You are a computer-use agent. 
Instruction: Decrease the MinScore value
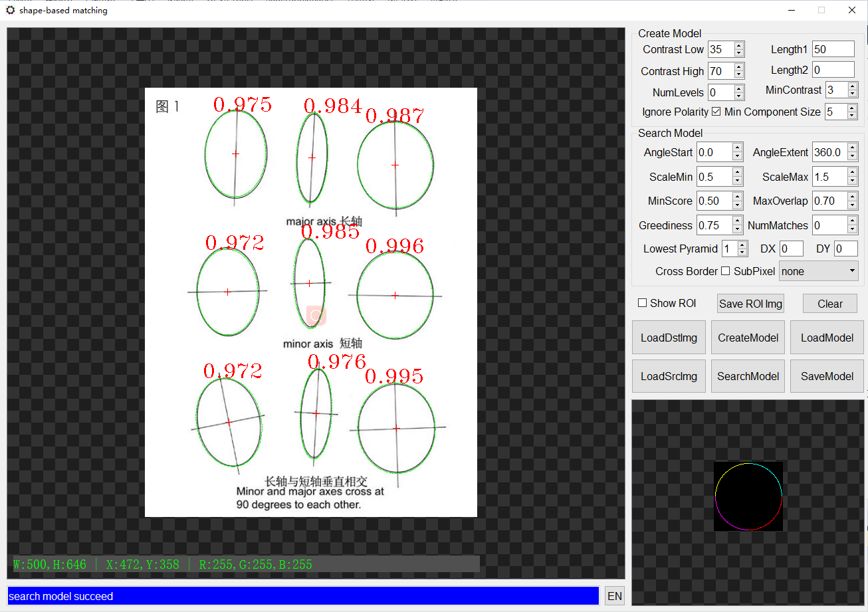tap(737, 205)
